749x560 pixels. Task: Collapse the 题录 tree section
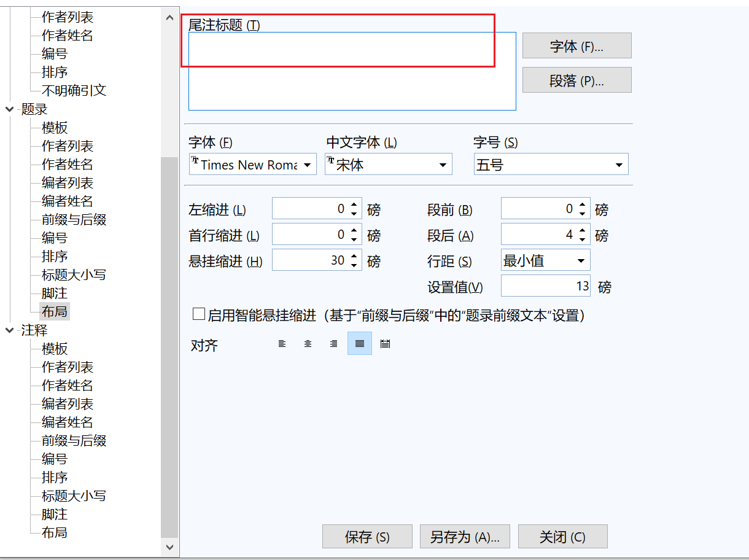point(9,109)
